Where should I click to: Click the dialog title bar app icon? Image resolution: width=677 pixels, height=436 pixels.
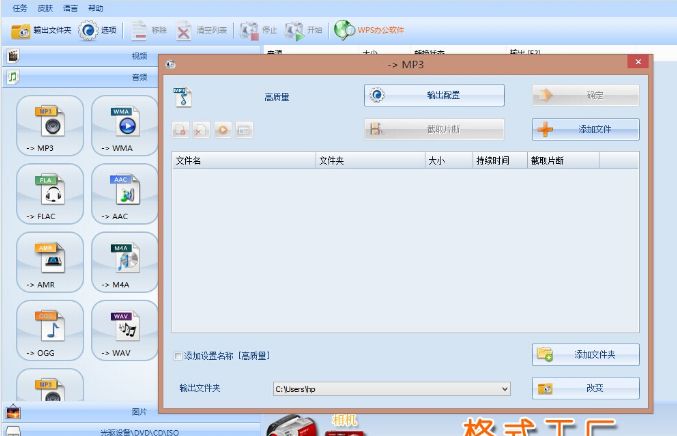[171, 65]
